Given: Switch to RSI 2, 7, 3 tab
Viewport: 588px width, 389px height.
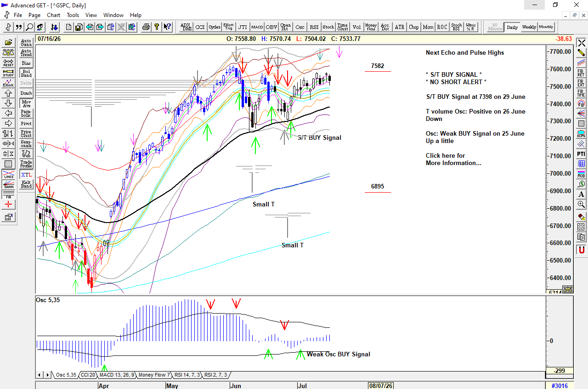Looking at the screenshot, I should pos(216,375).
